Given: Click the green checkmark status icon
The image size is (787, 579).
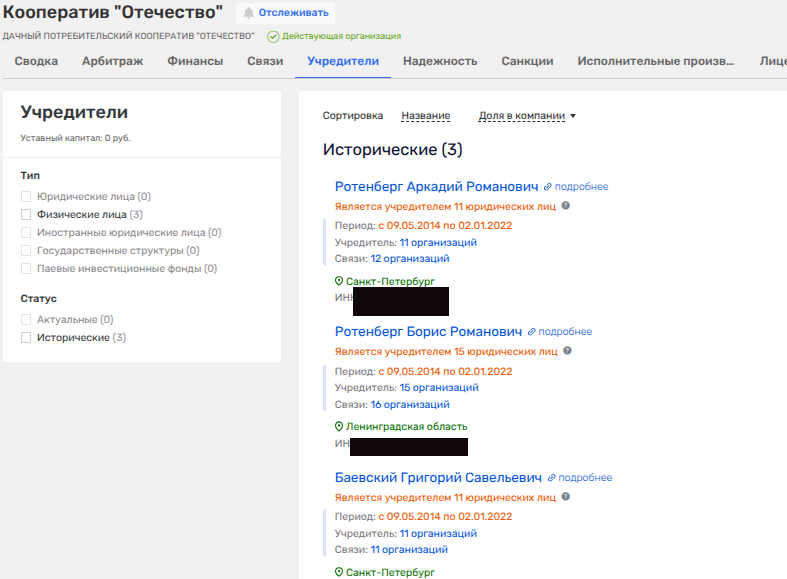Looking at the screenshot, I should click(273, 36).
